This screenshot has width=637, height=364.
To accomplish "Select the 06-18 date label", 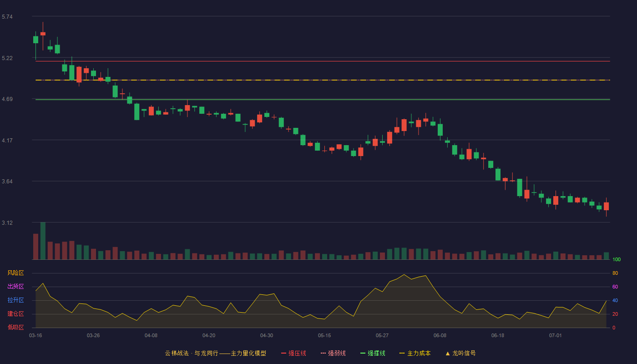I will [x=498, y=335].
